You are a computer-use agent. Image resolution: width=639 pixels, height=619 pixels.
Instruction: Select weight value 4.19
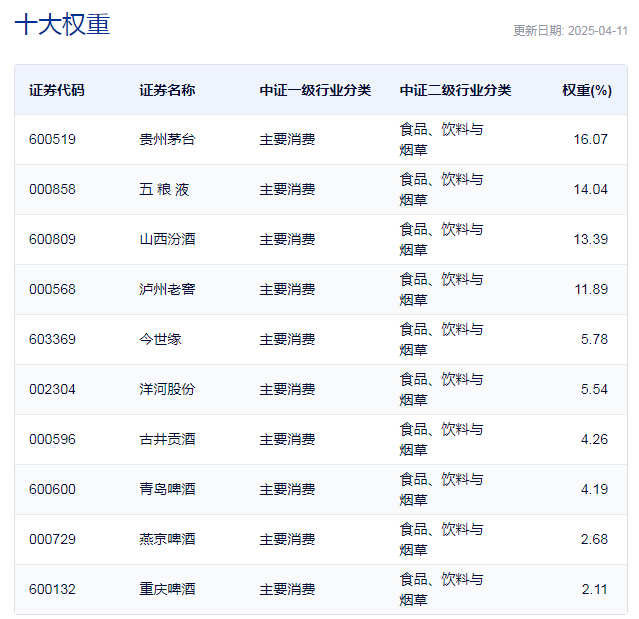point(594,489)
